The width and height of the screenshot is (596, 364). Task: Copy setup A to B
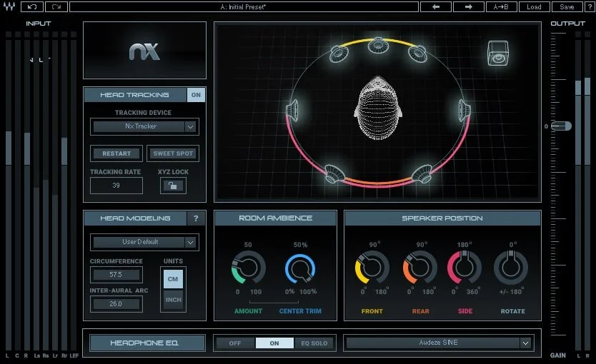point(502,7)
